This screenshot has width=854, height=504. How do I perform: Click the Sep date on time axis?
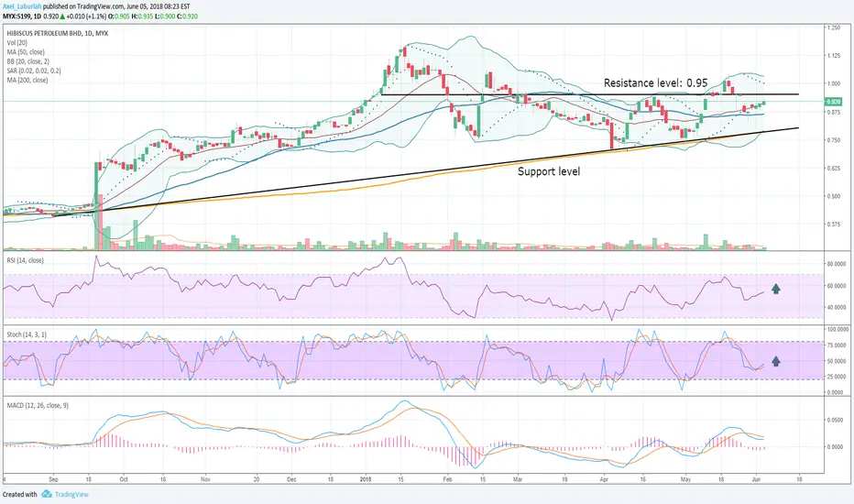pos(53,479)
